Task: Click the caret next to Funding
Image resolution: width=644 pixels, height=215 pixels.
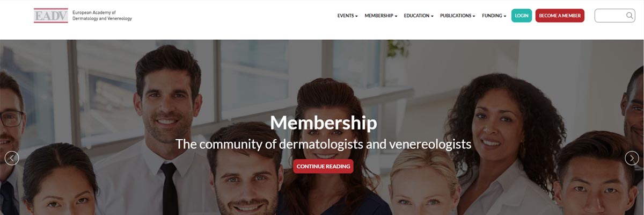Action: 505,16
